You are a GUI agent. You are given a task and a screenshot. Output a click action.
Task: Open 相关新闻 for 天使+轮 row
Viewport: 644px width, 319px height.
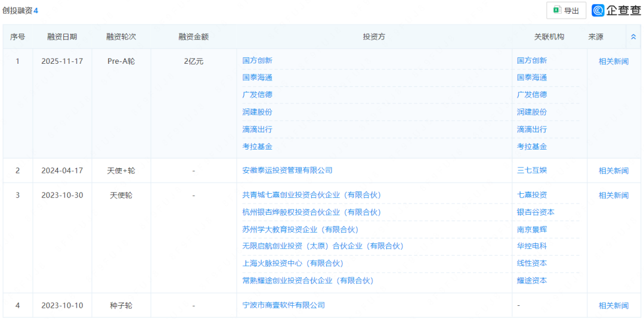pyautogui.click(x=614, y=171)
